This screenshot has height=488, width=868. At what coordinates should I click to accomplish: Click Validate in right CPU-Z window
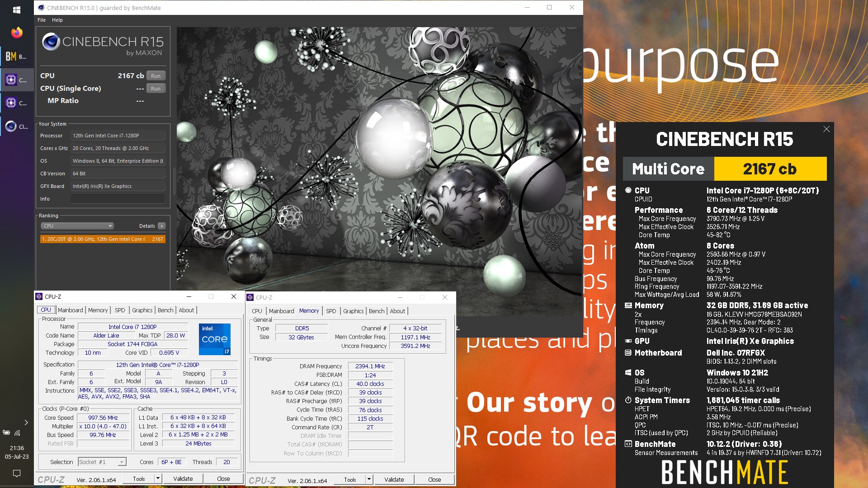coord(394,479)
